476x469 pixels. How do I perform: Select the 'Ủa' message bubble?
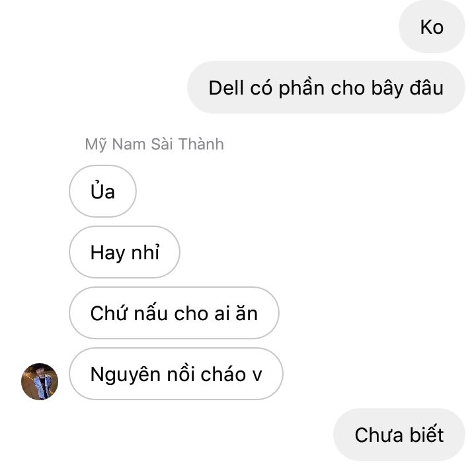coord(102,191)
